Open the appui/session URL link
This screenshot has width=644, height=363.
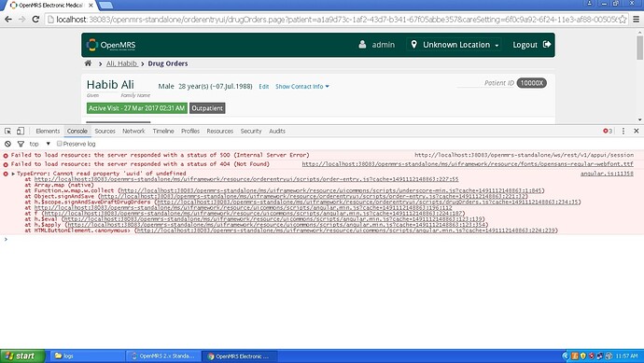525,155
